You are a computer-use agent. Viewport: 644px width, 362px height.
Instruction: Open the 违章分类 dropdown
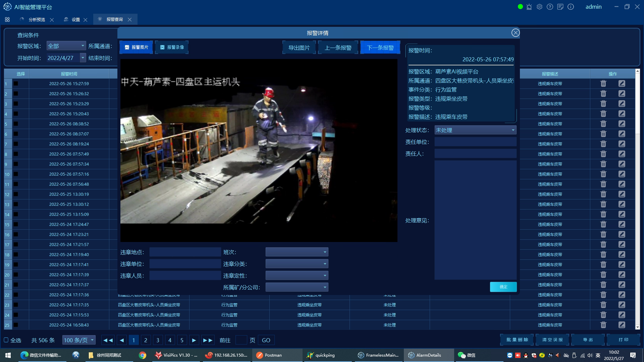click(x=297, y=264)
